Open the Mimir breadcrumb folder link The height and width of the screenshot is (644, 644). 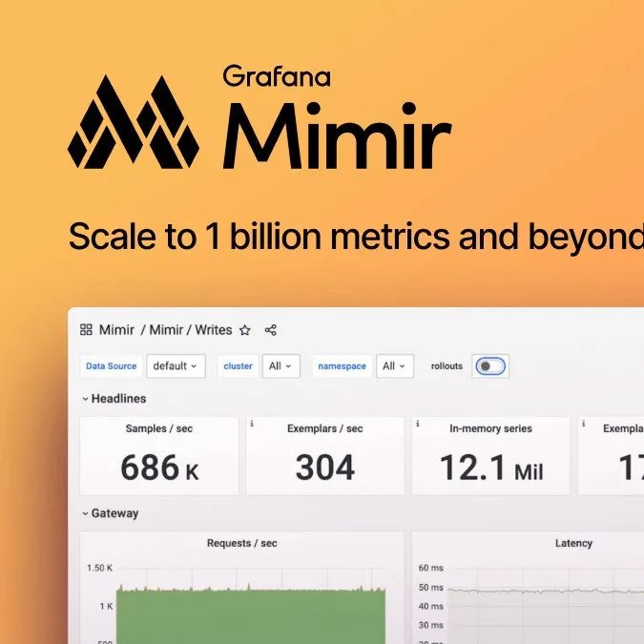116,330
